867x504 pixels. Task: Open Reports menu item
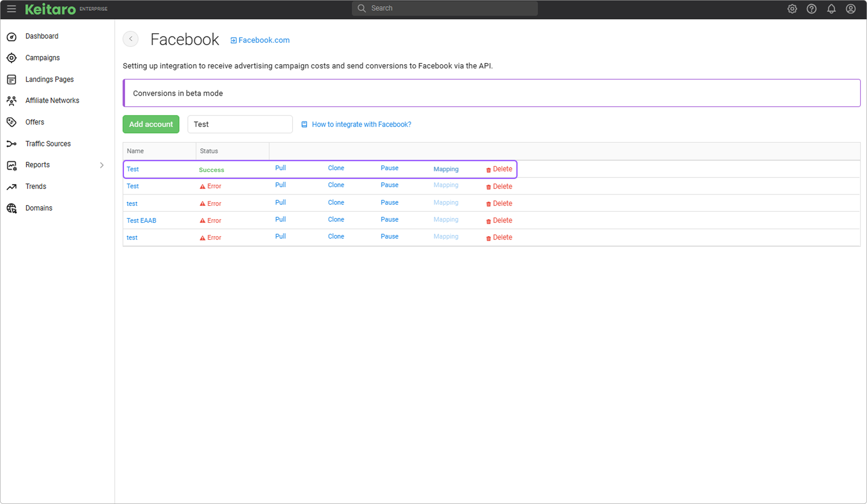point(37,165)
